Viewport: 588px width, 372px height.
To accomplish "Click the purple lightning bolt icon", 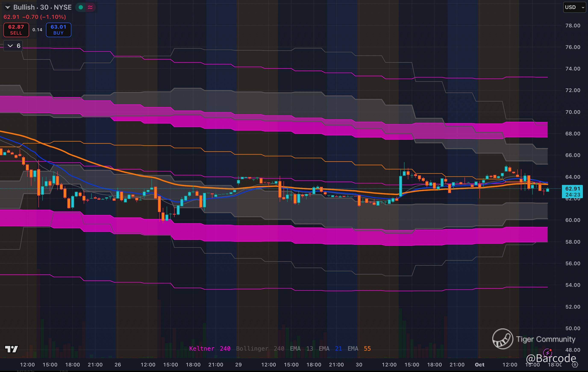I will 547,353.
